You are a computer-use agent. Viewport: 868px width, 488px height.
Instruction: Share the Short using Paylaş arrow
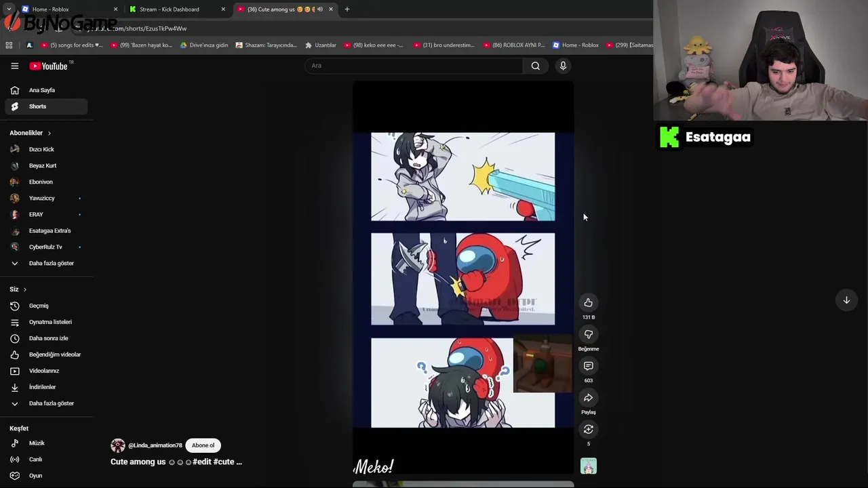[589, 398]
